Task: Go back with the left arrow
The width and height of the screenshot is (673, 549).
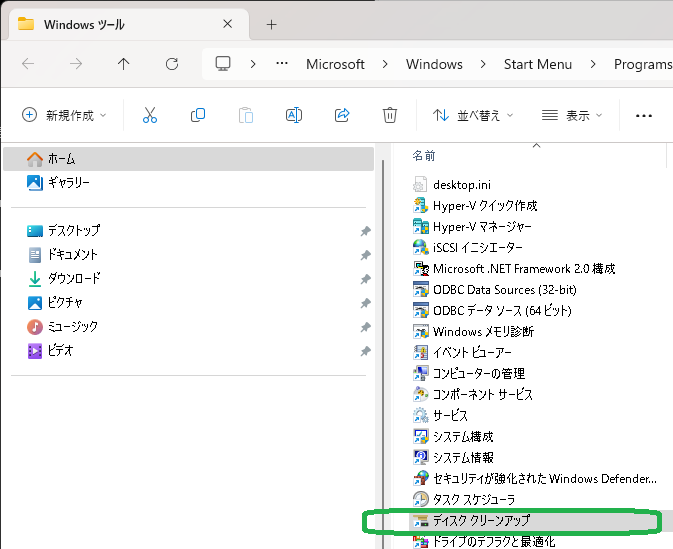Action: click(28, 64)
